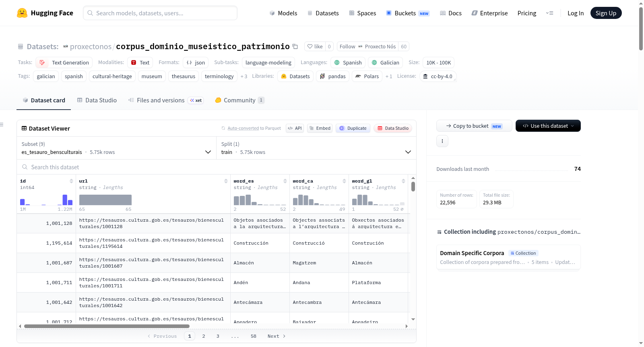Switch to the Data Studio tab

point(97,100)
